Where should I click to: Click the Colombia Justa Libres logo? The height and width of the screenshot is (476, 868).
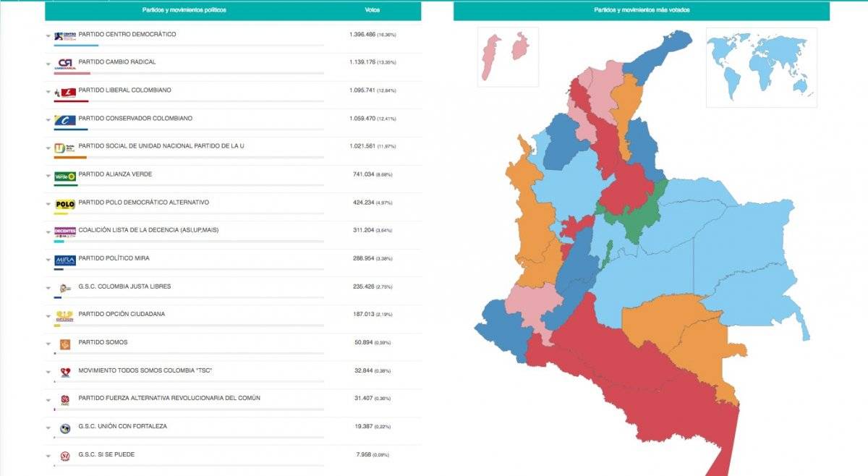coord(65,287)
